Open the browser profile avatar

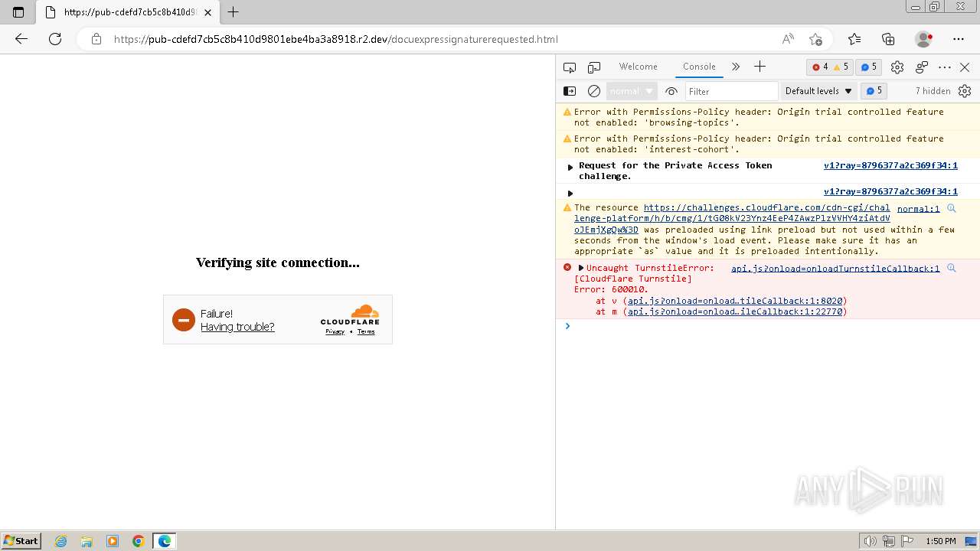(924, 39)
